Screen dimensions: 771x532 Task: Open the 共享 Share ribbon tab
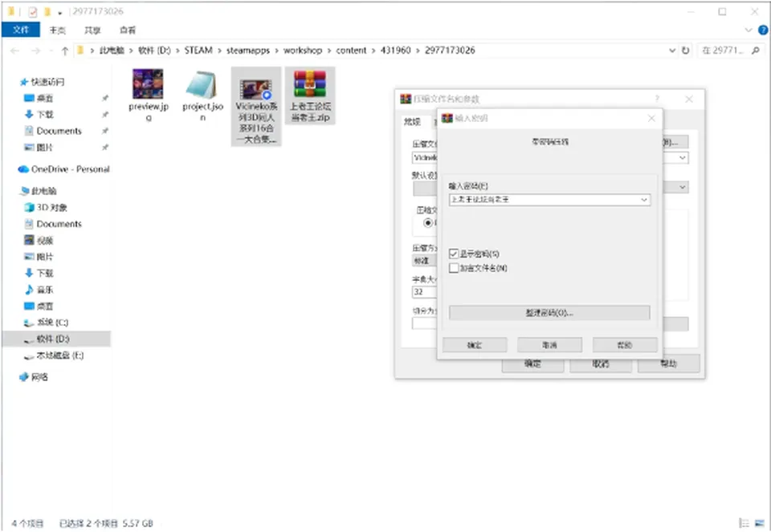pyautogui.click(x=92, y=30)
